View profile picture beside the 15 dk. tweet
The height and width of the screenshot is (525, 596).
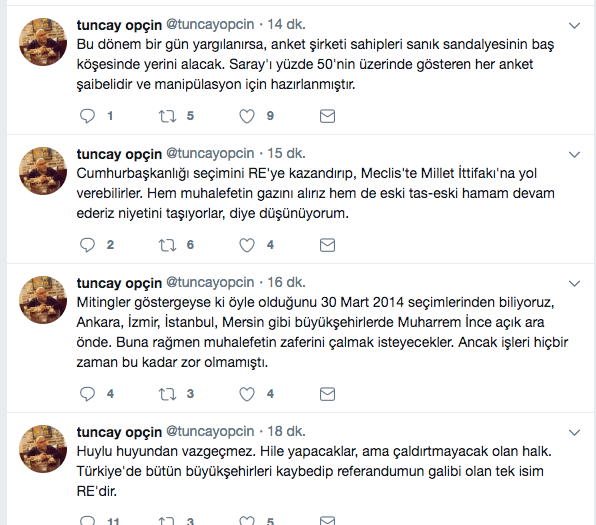click(x=43, y=171)
